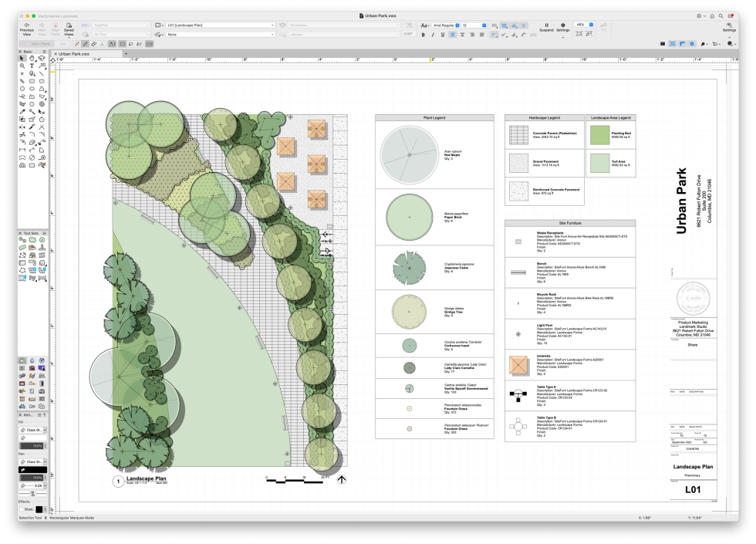Toggle Bold text formatting
Viewport: 756px width, 544px height.
[x=424, y=34]
